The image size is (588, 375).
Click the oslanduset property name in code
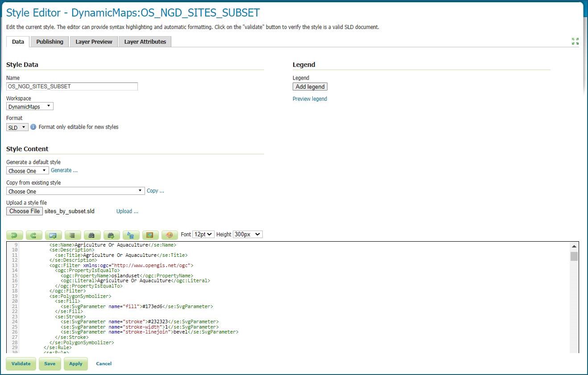click(x=125, y=276)
